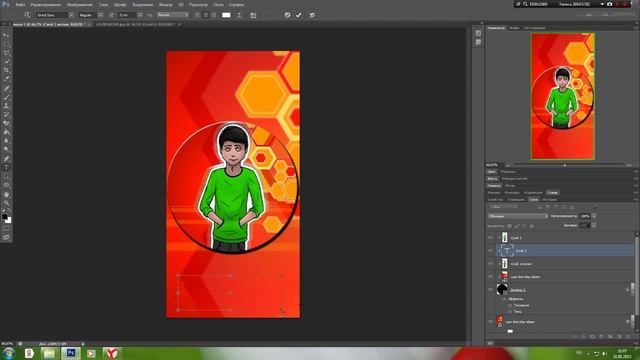Screen dimensions: 640x360
Task: Select the Eraser tool
Action: pyautogui.click(x=6, y=123)
